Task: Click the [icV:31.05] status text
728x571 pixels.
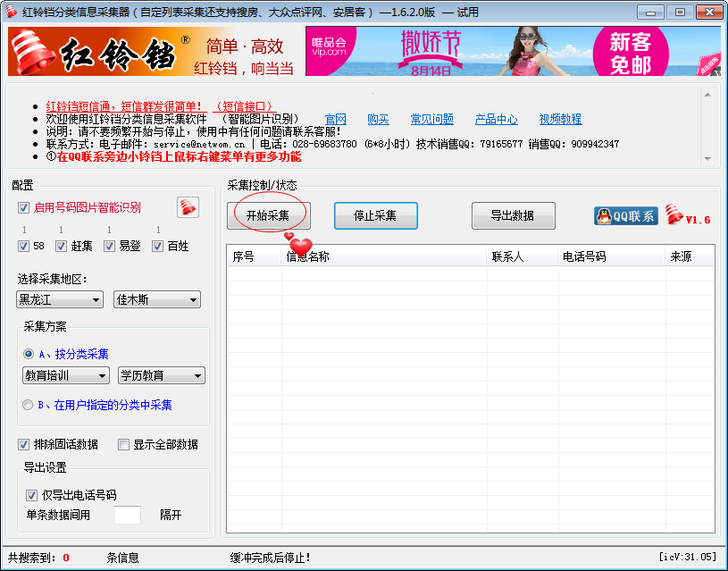Action: pos(688,557)
